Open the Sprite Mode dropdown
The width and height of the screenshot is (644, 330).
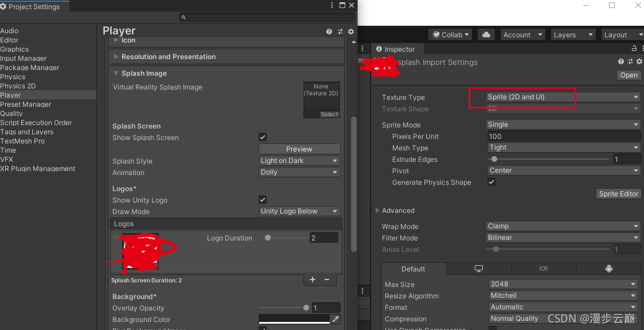tap(563, 125)
